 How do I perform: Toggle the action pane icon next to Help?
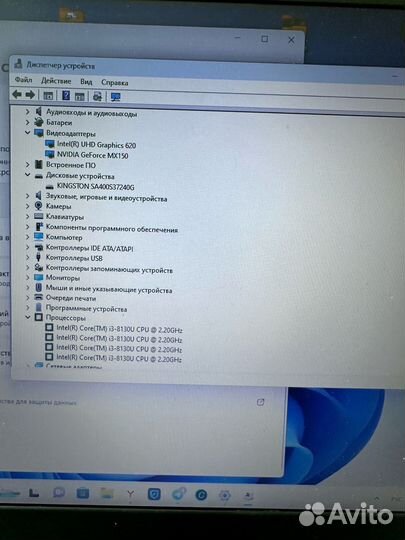click(x=80, y=96)
